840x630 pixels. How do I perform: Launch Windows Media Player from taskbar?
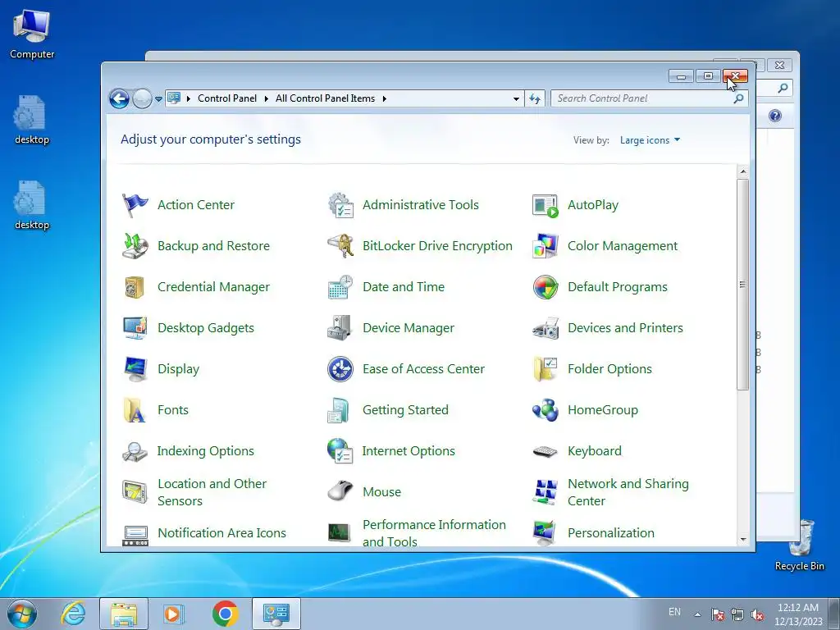tap(173, 614)
